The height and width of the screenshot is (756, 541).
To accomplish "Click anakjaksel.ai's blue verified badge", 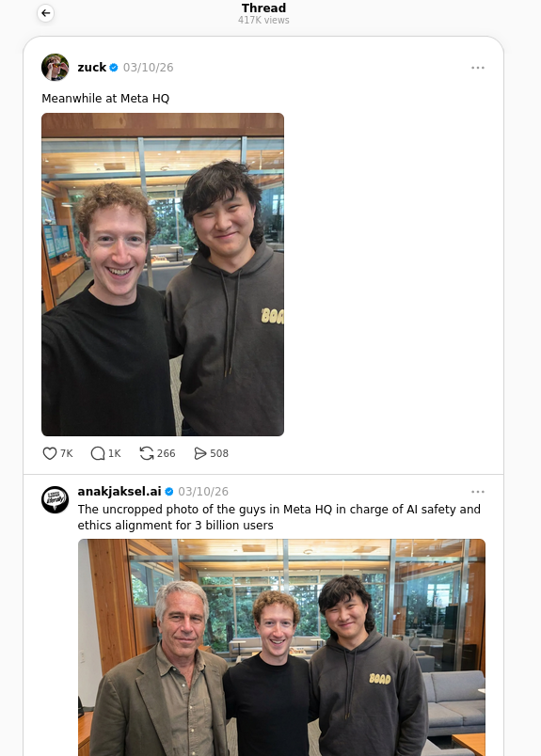I will point(169,491).
